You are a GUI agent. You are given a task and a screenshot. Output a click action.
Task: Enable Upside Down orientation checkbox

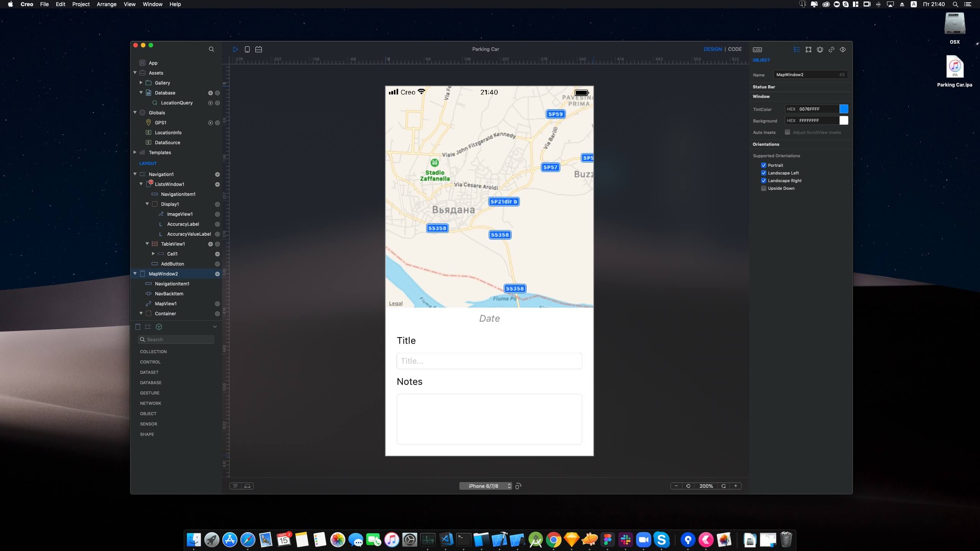[x=764, y=188]
